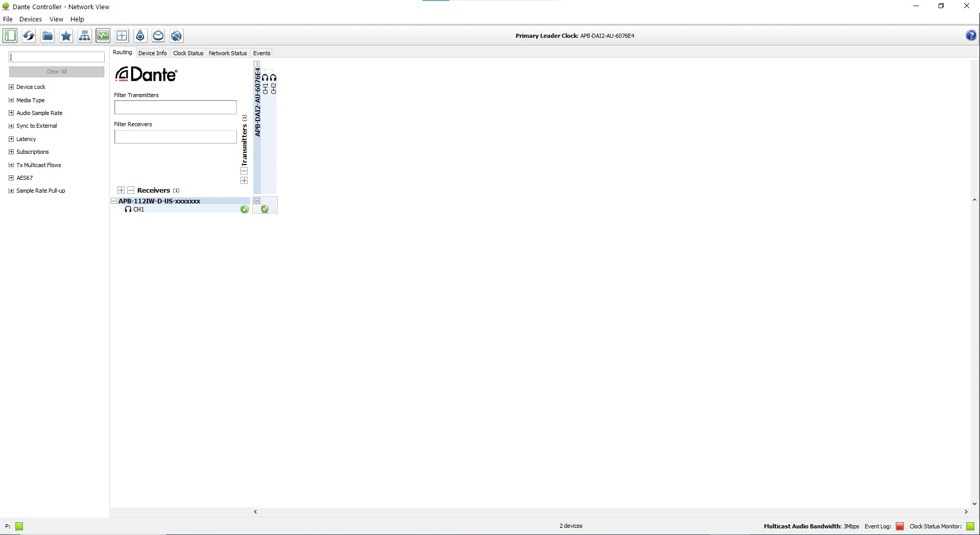This screenshot has height=535, width=980.
Task: Open the Devices menu
Action: (x=31, y=19)
